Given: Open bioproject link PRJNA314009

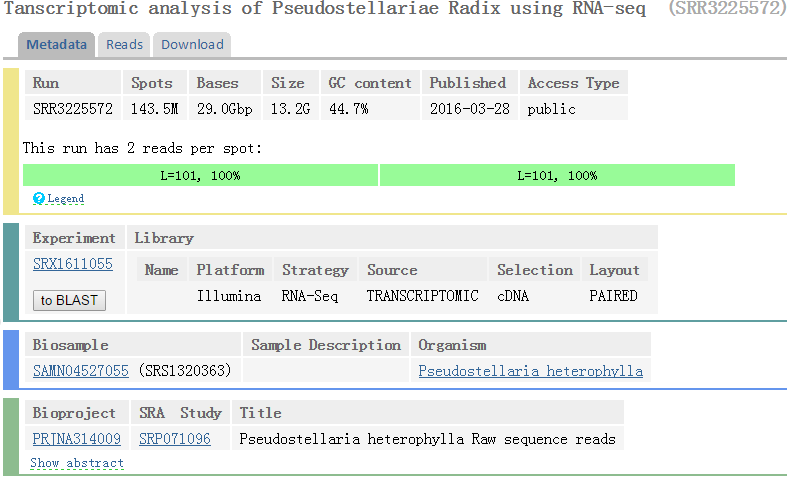Looking at the screenshot, I should pyautogui.click(x=77, y=438).
